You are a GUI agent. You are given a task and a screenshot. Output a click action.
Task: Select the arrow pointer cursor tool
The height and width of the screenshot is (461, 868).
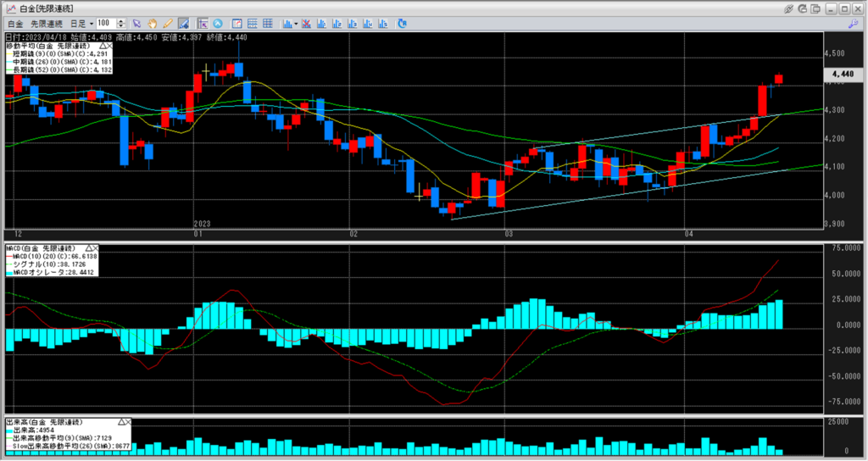click(x=136, y=23)
